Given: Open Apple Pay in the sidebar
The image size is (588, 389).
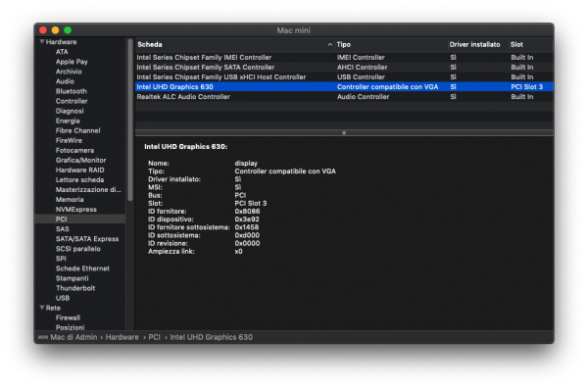Looking at the screenshot, I should pos(72,62).
